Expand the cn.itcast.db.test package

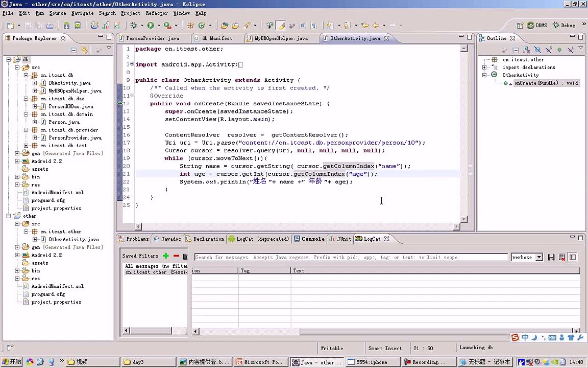26,145
